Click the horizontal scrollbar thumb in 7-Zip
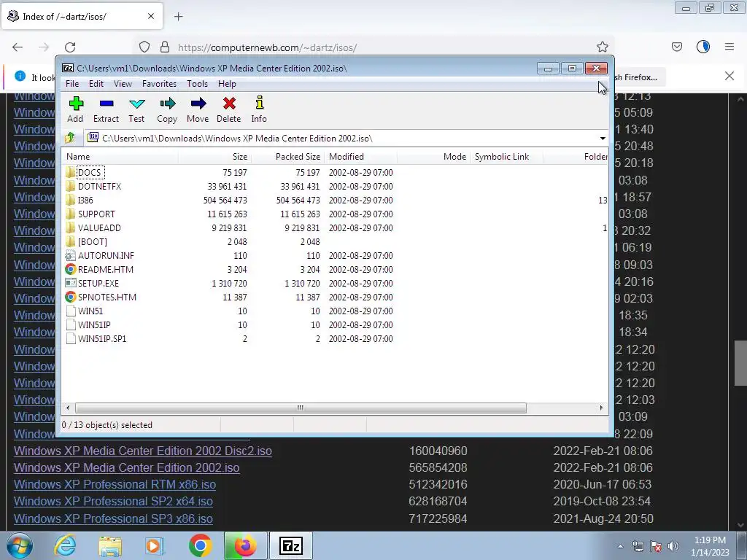 (x=301, y=408)
